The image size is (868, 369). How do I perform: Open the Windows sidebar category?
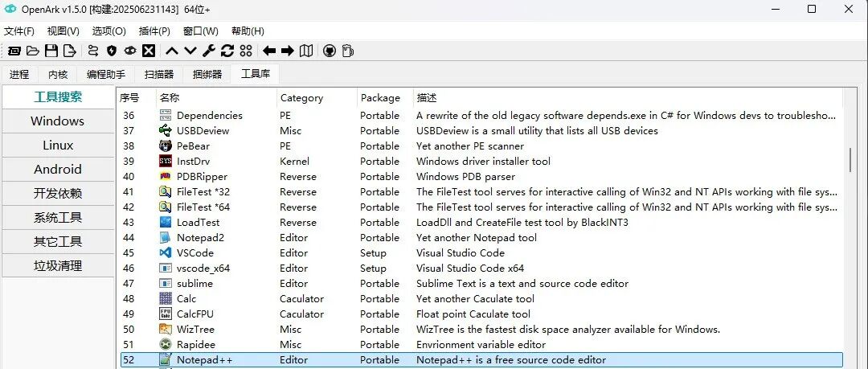(x=58, y=121)
